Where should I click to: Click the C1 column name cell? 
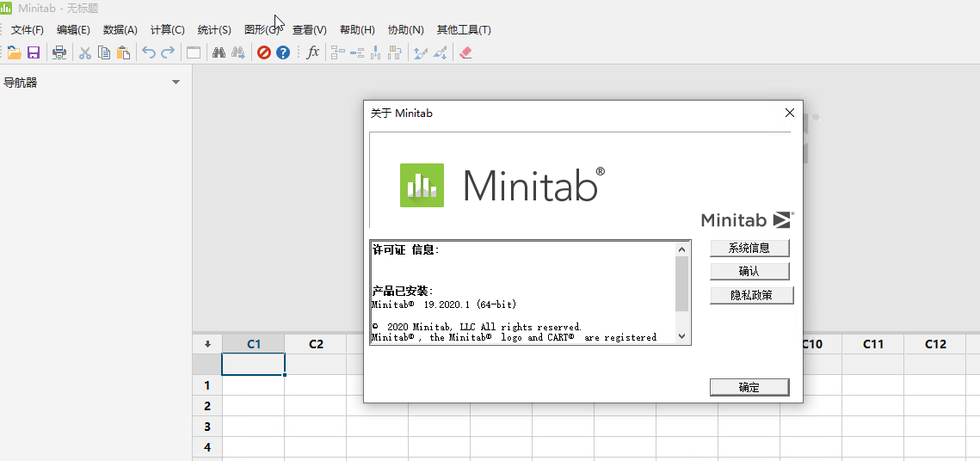(x=254, y=364)
